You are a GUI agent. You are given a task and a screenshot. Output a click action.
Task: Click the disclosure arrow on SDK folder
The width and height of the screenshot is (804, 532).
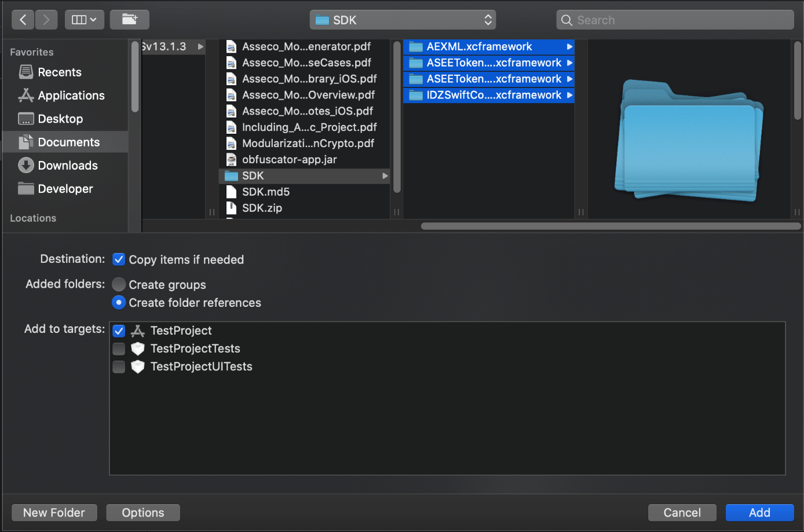385,175
